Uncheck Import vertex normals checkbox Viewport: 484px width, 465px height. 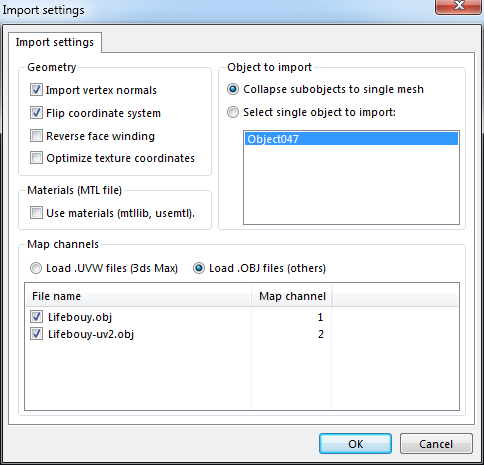click(36, 90)
